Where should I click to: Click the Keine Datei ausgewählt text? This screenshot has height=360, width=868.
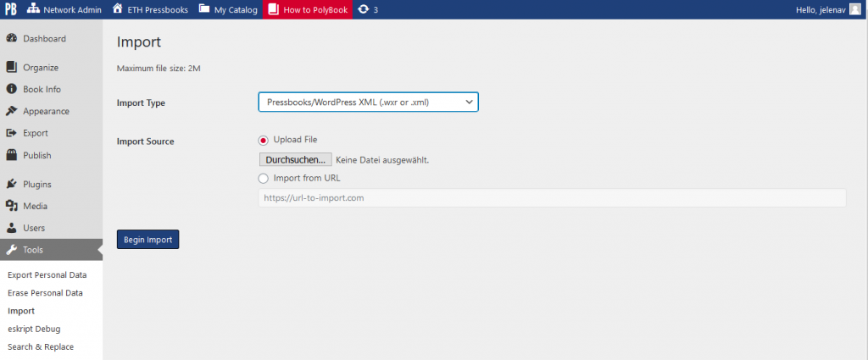(x=382, y=160)
